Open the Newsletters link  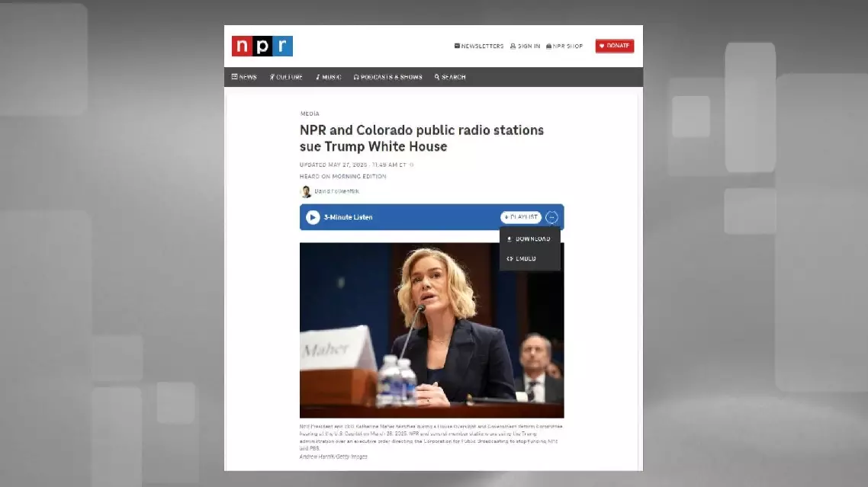click(479, 46)
